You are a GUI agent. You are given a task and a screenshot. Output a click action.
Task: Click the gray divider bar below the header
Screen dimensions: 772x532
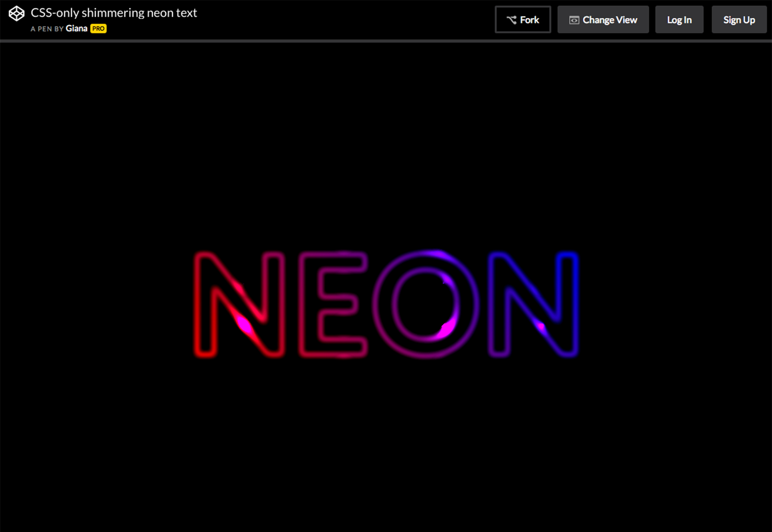point(386,41)
